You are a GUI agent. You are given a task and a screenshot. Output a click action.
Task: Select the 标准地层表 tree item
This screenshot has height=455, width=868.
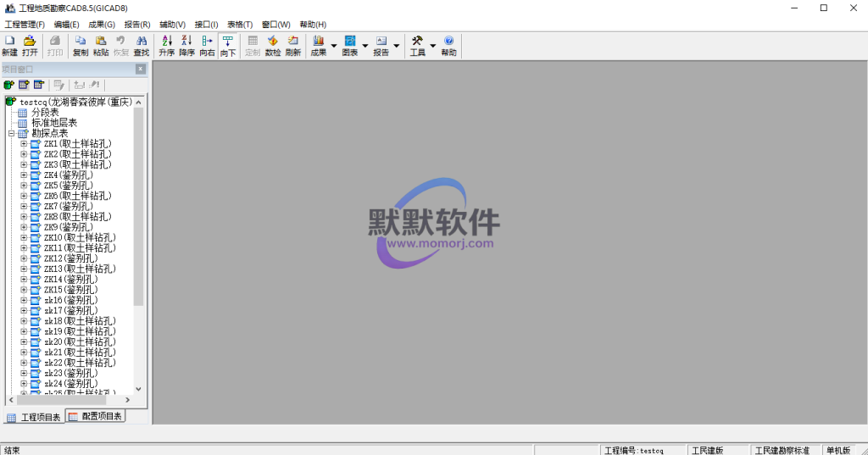pos(54,123)
